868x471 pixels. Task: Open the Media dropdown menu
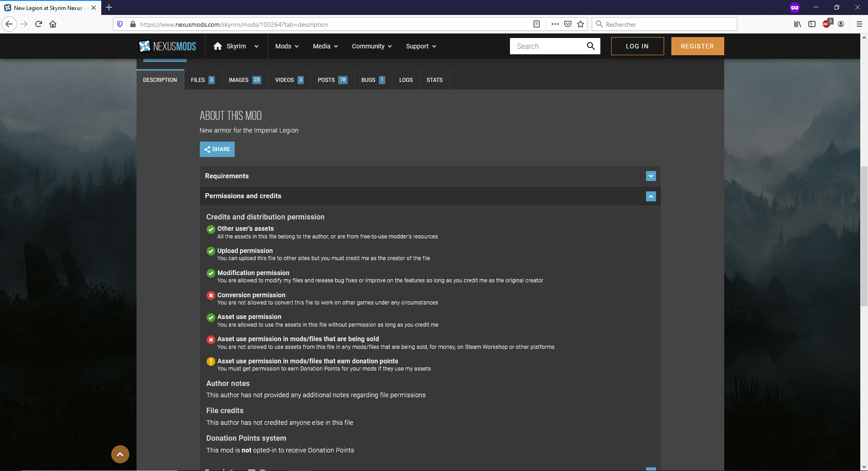(x=325, y=46)
